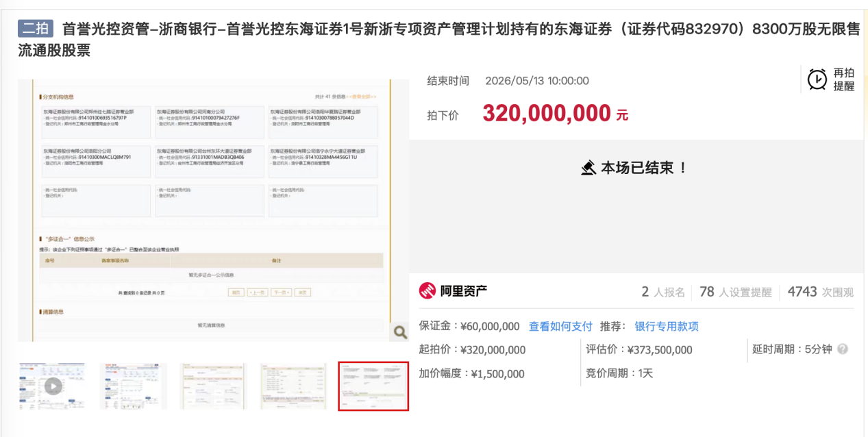
Task: Open the 查看如何支付 link
Action: (560, 326)
